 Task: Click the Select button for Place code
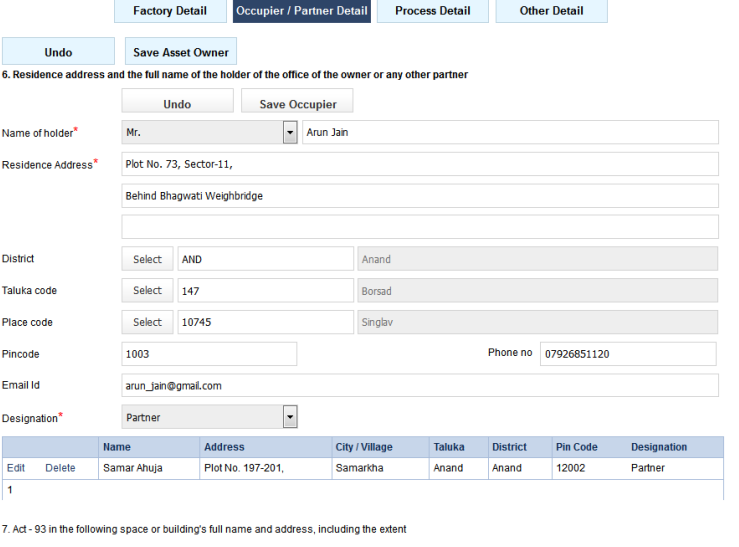[147, 322]
